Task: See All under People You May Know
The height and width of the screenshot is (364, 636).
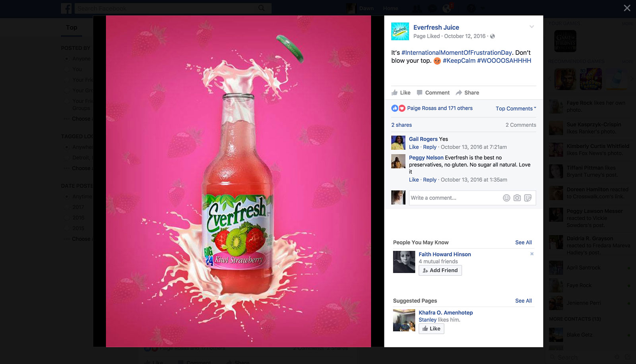Action: [x=523, y=242]
